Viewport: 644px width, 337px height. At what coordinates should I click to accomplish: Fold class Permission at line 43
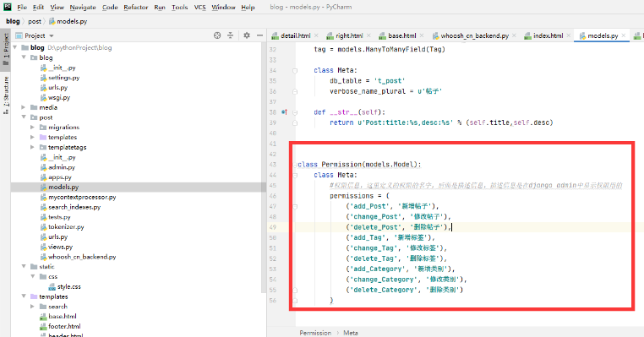(295, 165)
